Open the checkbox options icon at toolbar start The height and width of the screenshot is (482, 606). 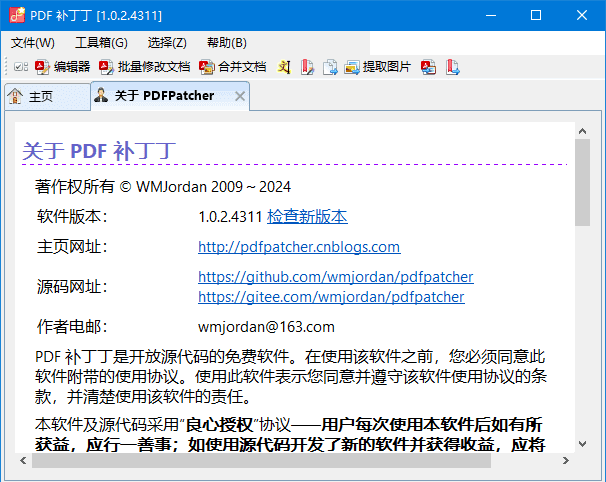point(20,67)
